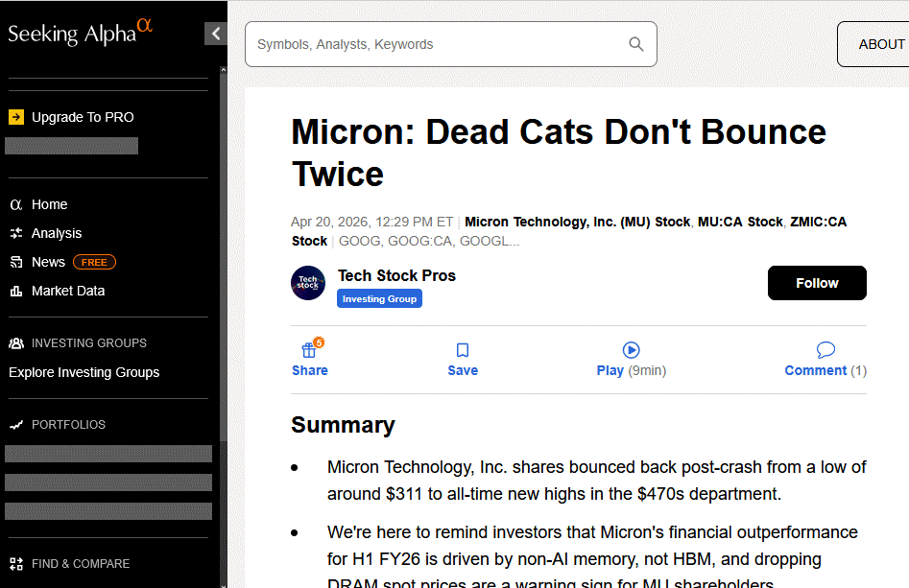Click the Explore Investing Groups link
Screen dimensions: 909x588
pyautogui.click(x=84, y=372)
